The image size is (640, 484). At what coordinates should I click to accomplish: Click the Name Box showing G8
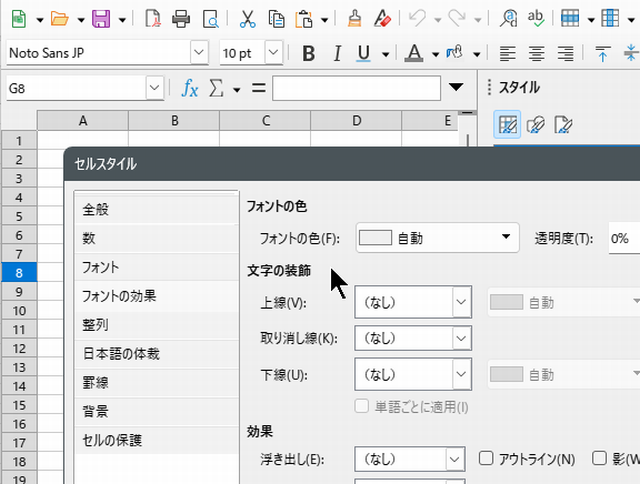[x=75, y=88]
